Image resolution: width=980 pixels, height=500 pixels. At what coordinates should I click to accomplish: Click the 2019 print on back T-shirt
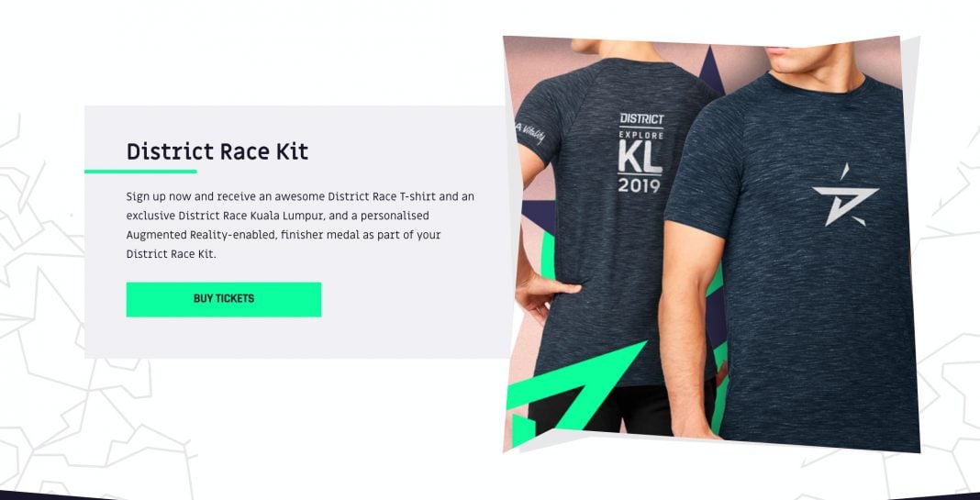pos(639,185)
